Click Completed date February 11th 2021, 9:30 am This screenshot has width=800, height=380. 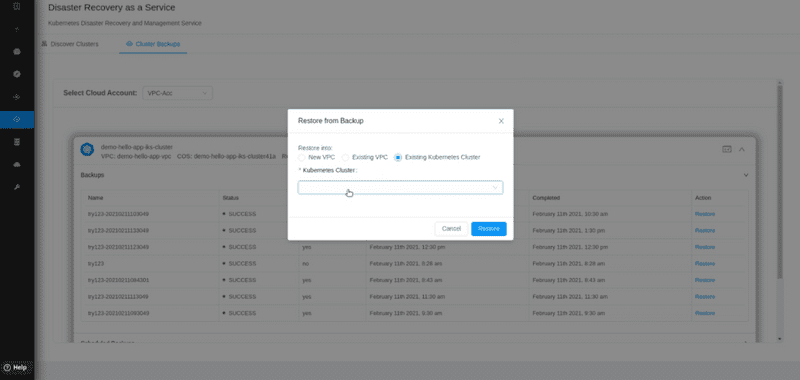(x=569, y=313)
